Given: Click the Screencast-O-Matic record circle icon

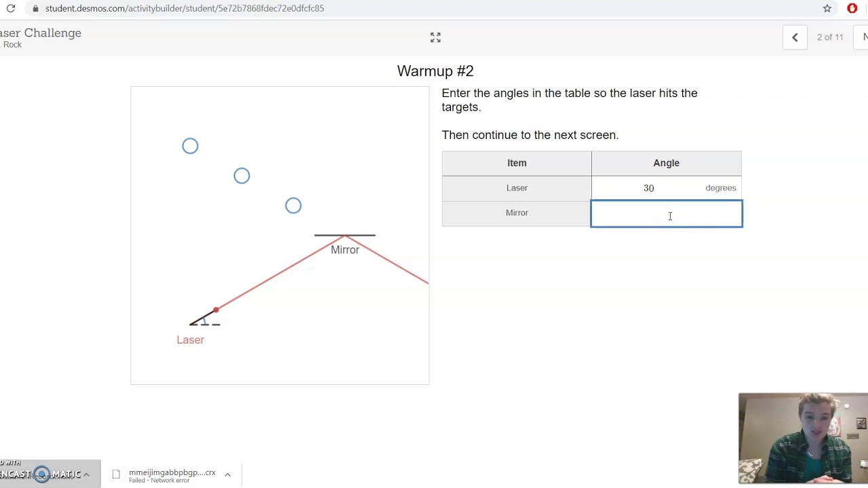Looking at the screenshot, I should [x=42, y=474].
